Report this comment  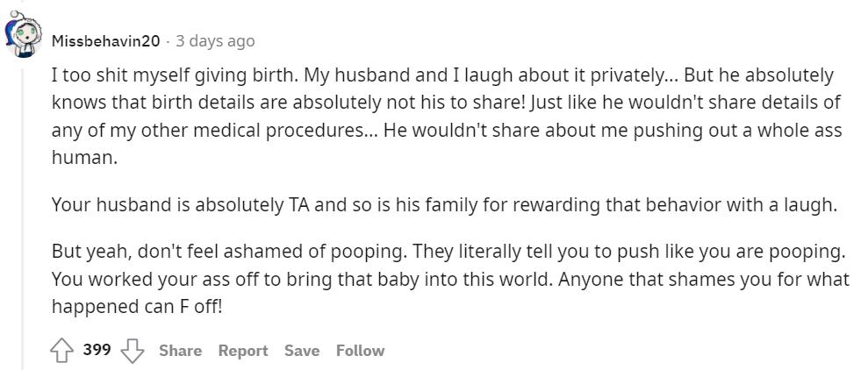(242, 351)
